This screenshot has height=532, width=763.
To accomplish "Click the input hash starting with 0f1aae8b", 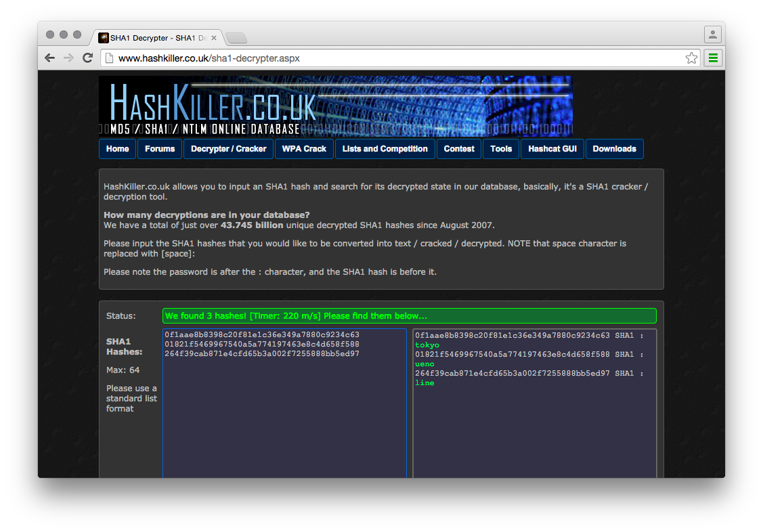I will point(262,334).
